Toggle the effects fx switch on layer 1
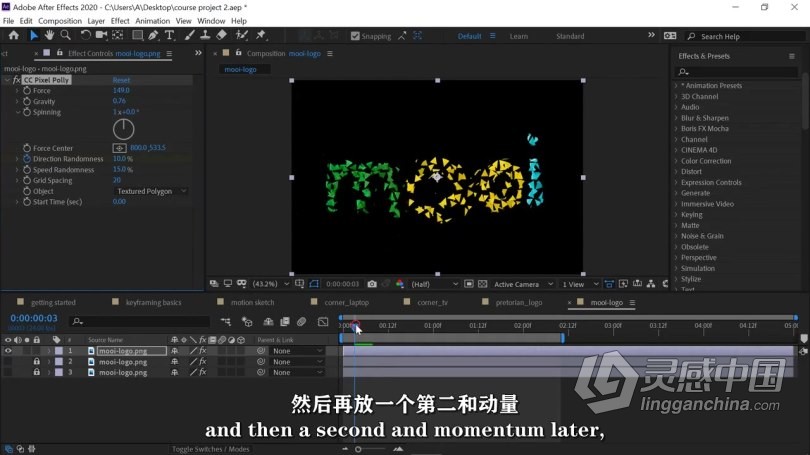 point(202,351)
